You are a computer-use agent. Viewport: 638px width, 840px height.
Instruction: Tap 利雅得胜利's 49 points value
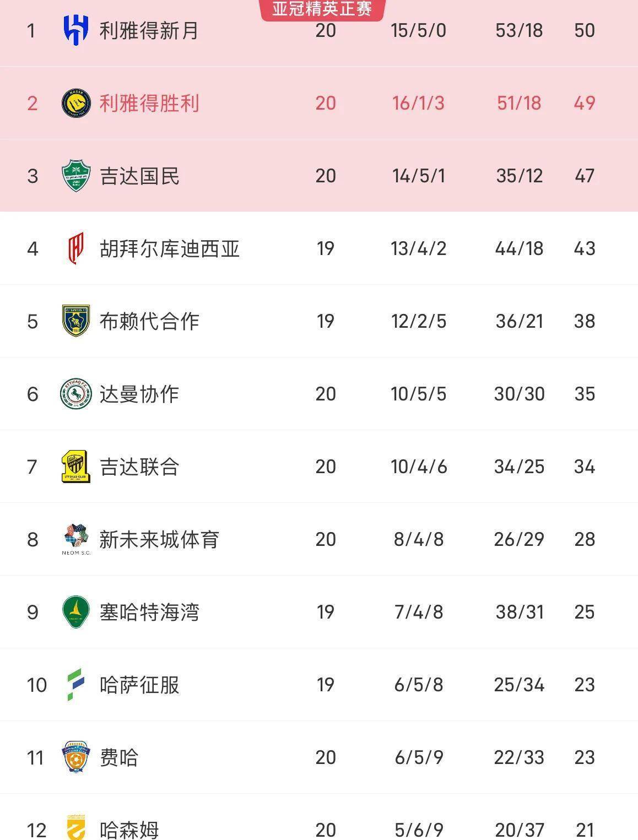(x=584, y=103)
